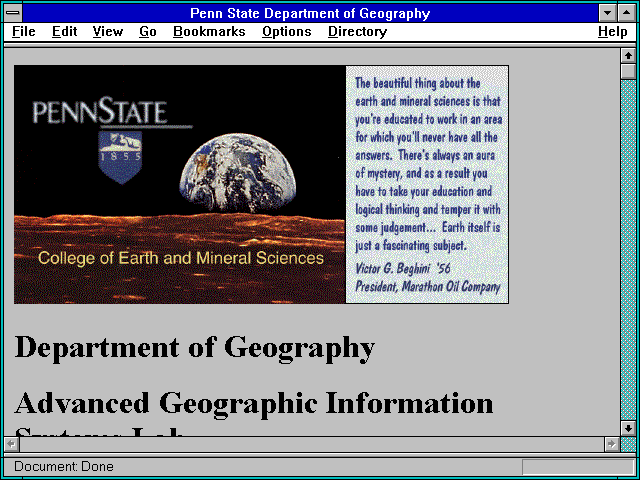The width and height of the screenshot is (640, 480).
Task: Click the 'Victor G. Beghini '56' attribution
Action: (403, 269)
